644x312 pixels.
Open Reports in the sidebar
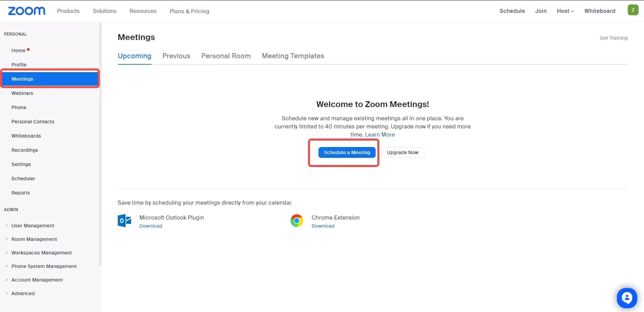[x=21, y=193]
